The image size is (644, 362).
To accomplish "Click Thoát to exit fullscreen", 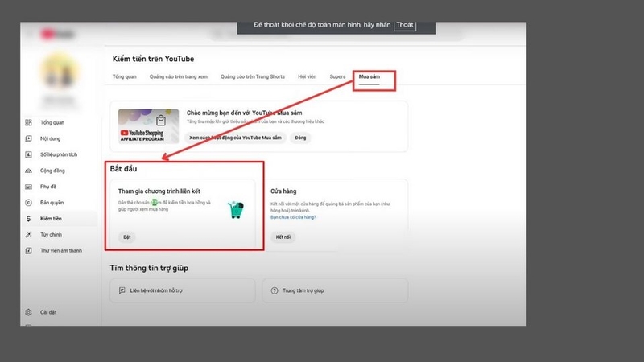I will pos(405,25).
